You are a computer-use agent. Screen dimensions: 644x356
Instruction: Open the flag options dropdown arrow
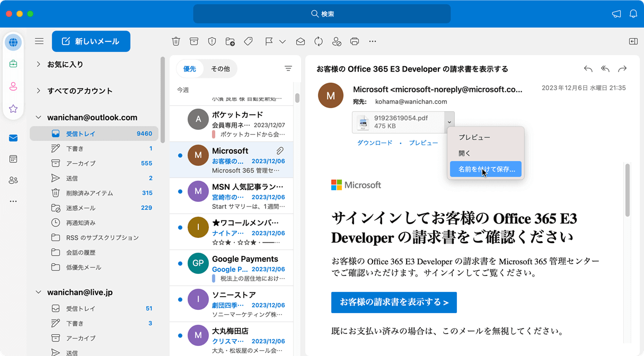point(283,41)
